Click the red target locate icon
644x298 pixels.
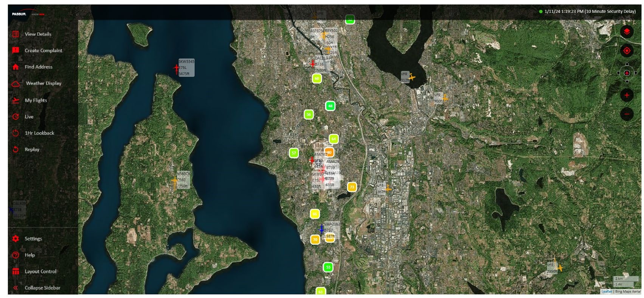627,51
